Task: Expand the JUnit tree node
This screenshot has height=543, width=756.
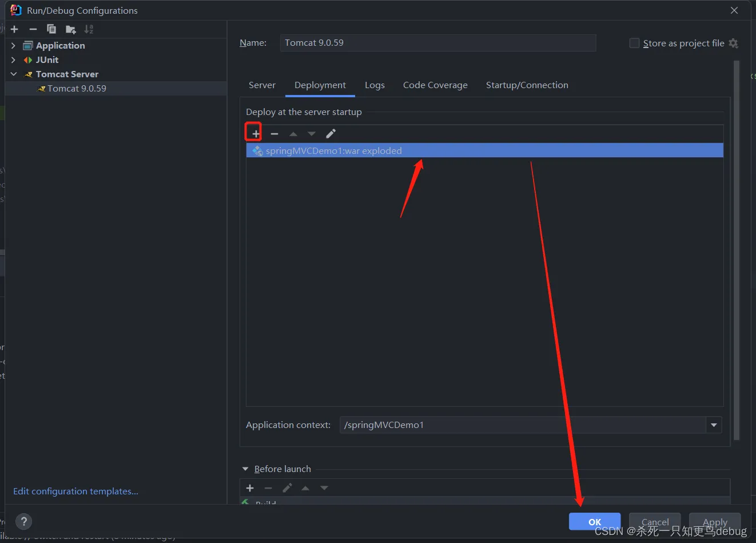Action: point(13,60)
